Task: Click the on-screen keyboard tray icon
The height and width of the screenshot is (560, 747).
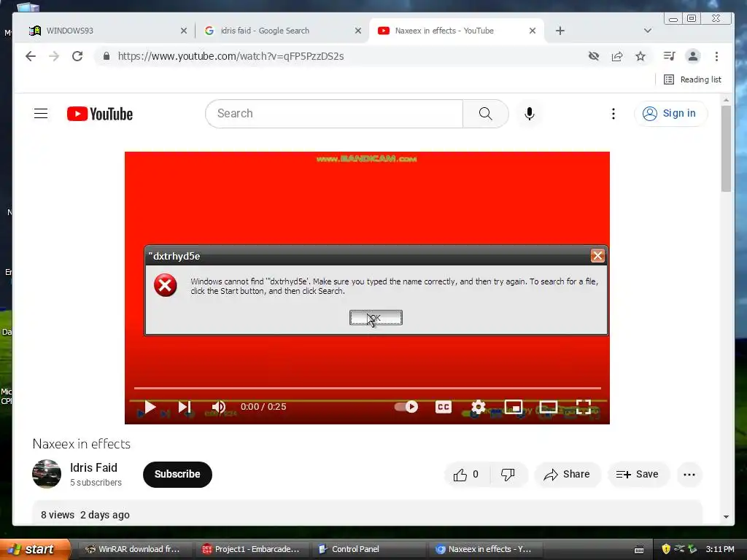Action: point(639,550)
